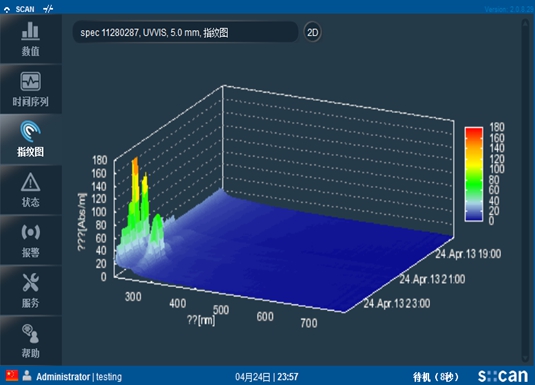This screenshot has width=535, height=385.
Task: Click the 300 wavelength tick label
Action: [133, 297]
